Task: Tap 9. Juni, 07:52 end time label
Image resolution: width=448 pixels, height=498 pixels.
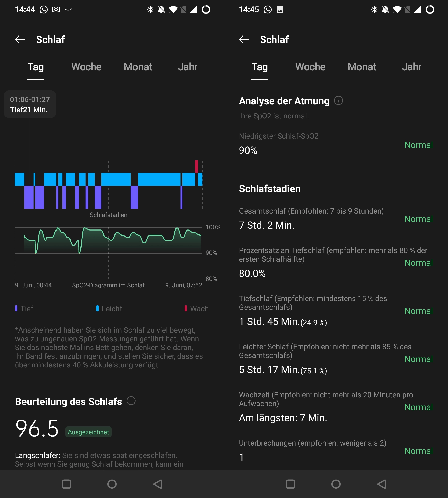Action: coord(184,285)
